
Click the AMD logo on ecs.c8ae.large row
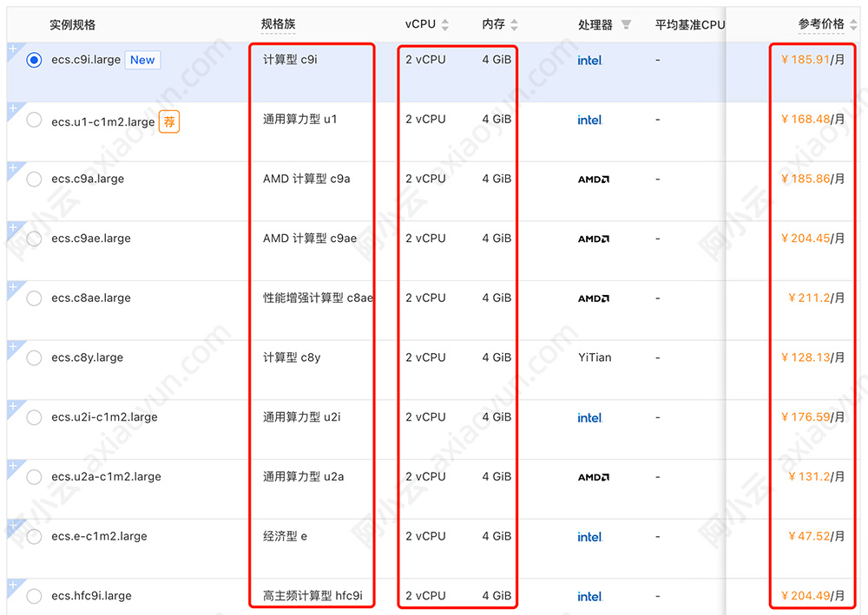594,298
